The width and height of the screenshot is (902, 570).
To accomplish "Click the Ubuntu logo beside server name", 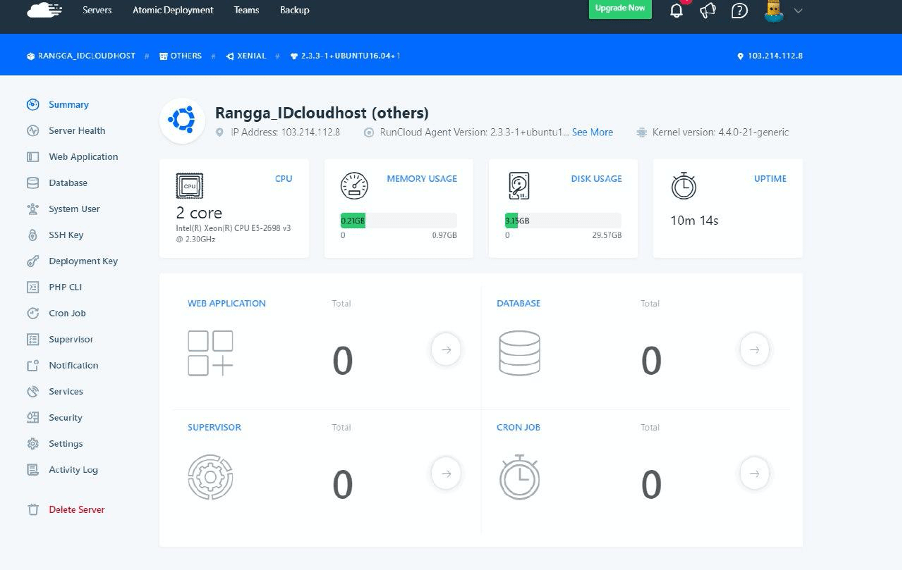I will click(x=182, y=120).
